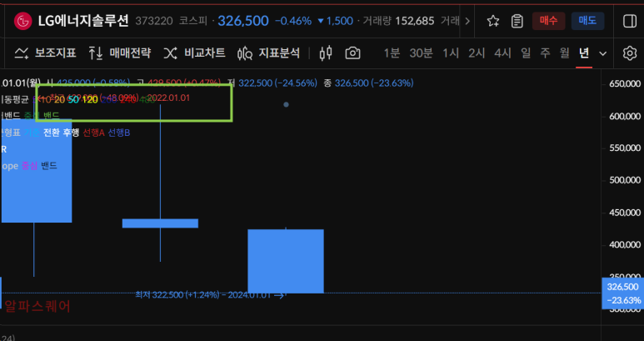Click the 450,000 price axis label
644x341 pixels.
624,213
